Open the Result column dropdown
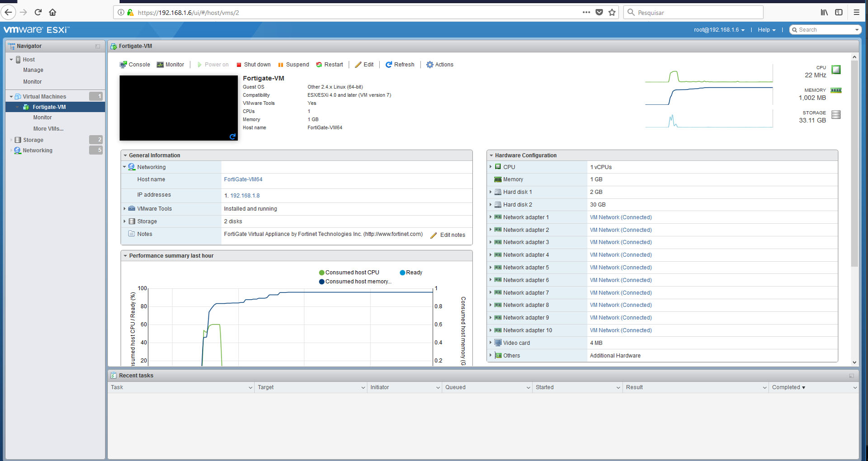Screen dimensions: 868x461 (765, 388)
